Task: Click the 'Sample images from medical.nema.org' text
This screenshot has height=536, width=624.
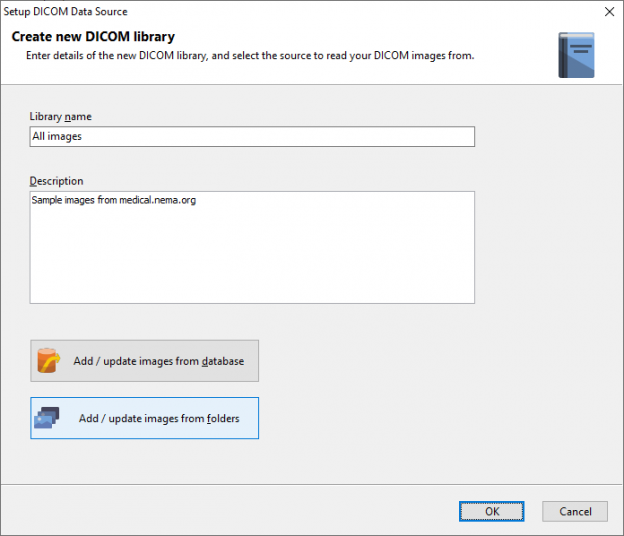Action: click(x=114, y=200)
